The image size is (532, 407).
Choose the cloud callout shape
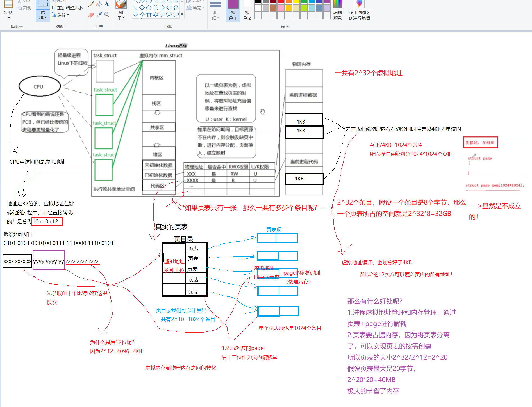pos(176,14)
